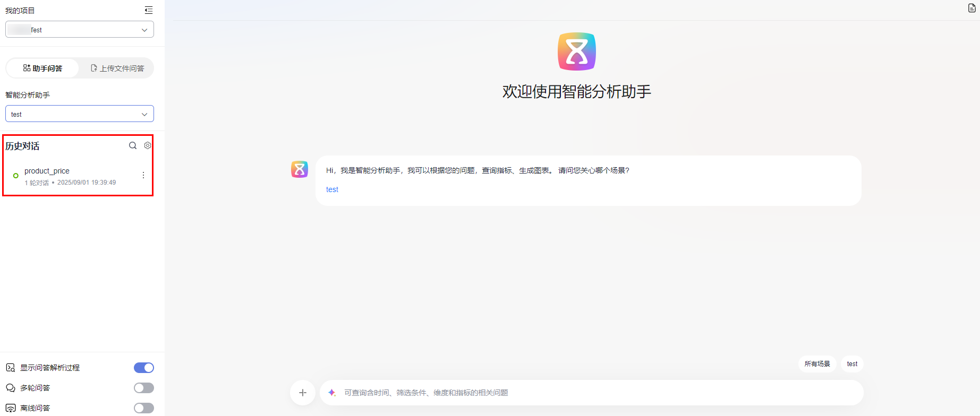
Task: Collapse the sidebar with the menu-fold icon
Action: pos(149,10)
